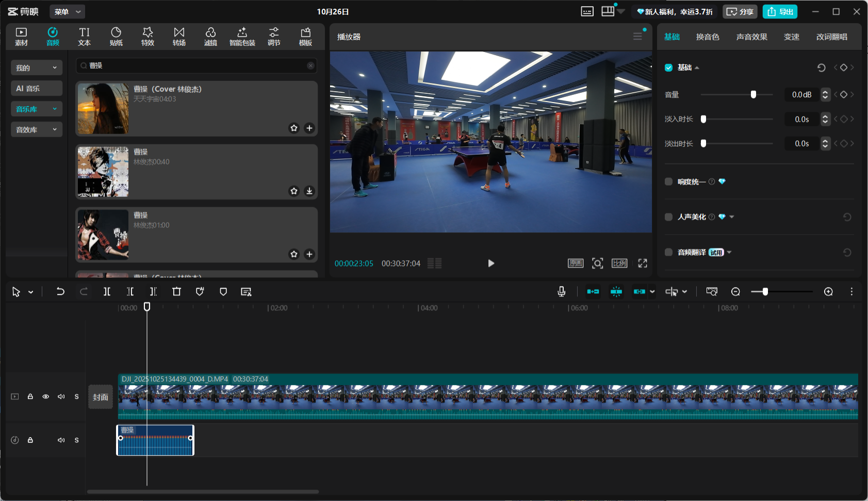Click the 封面 cover button

(x=101, y=397)
